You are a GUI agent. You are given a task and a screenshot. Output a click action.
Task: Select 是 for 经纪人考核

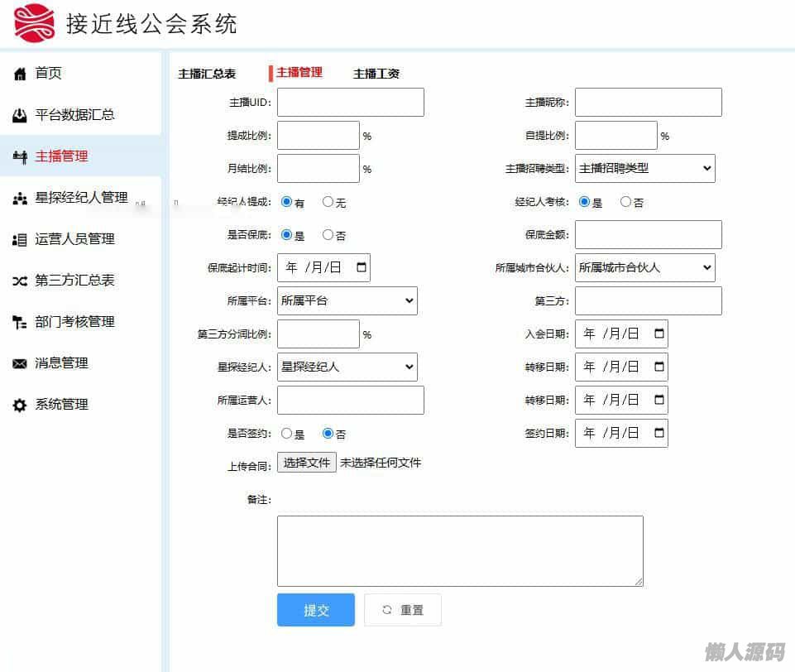coord(584,202)
